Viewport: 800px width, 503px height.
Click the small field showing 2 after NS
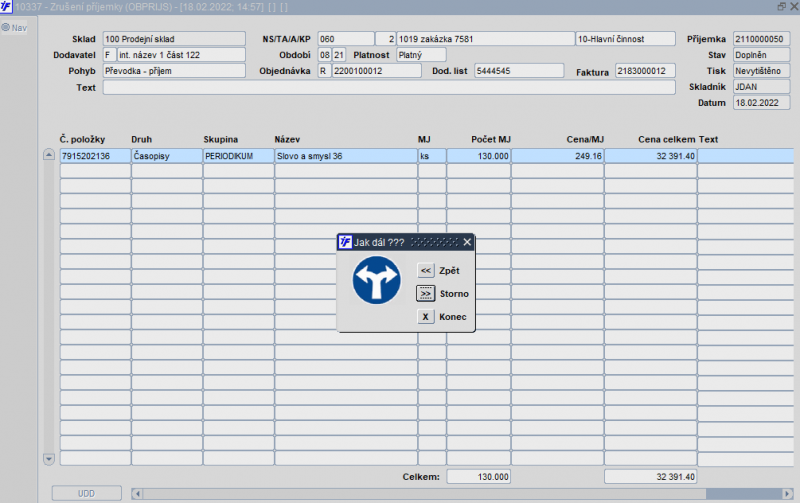(385, 39)
